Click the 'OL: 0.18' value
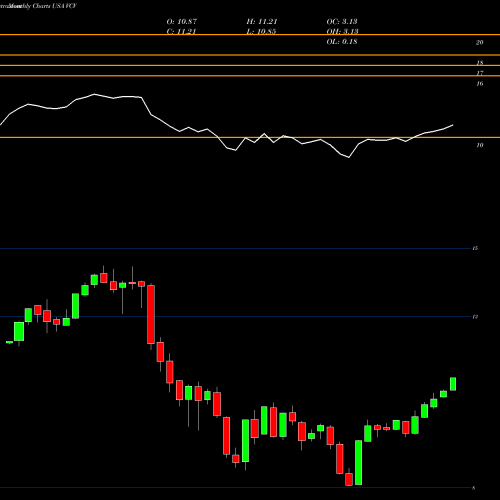 click(342, 42)
